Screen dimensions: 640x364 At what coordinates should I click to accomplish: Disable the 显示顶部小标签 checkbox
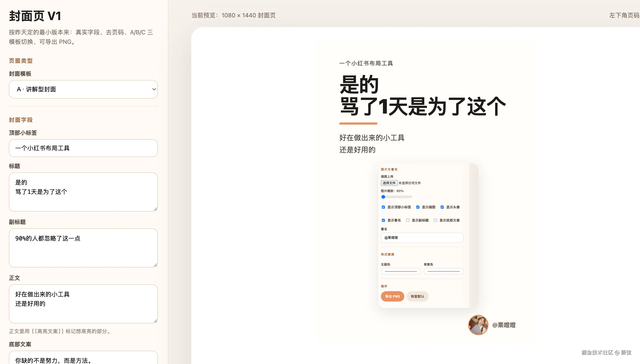[384, 207]
